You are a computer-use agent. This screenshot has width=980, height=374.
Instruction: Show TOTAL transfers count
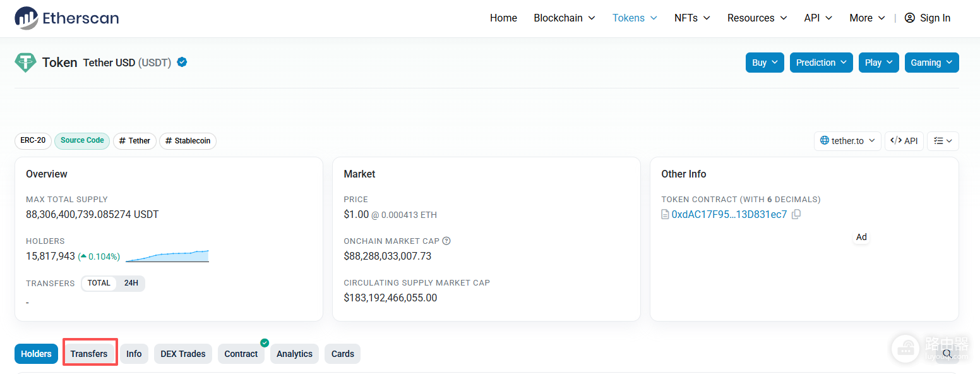(99, 283)
